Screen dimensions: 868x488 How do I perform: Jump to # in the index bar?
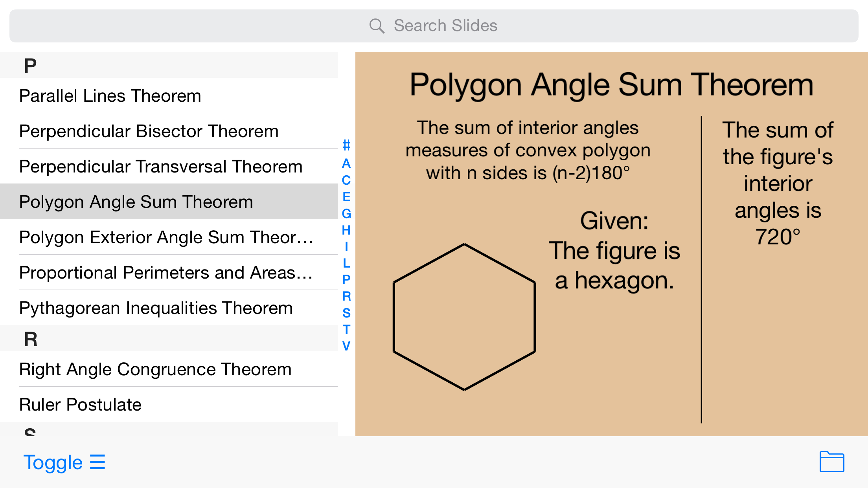tap(346, 145)
